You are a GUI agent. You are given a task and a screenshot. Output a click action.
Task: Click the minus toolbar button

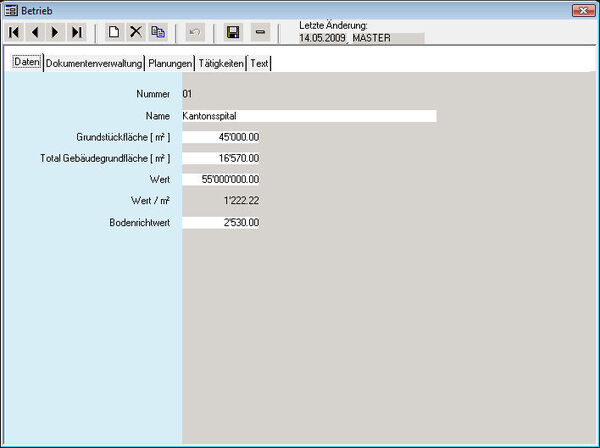coord(259,32)
